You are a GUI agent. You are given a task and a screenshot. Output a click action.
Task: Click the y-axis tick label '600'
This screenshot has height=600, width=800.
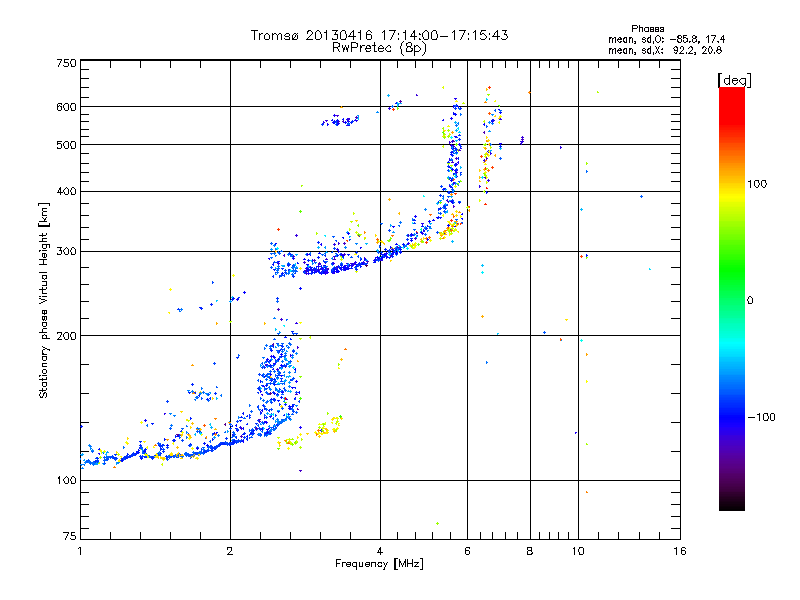click(66, 107)
